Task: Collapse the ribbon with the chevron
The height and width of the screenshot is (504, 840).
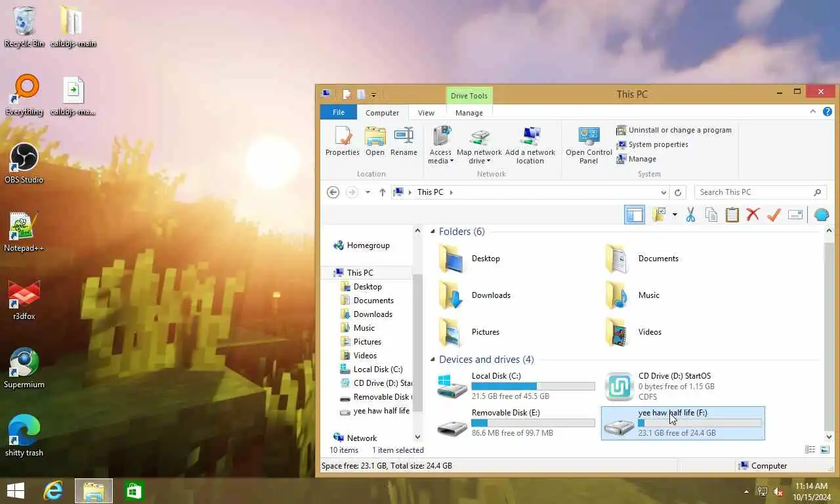Action: pos(814,112)
